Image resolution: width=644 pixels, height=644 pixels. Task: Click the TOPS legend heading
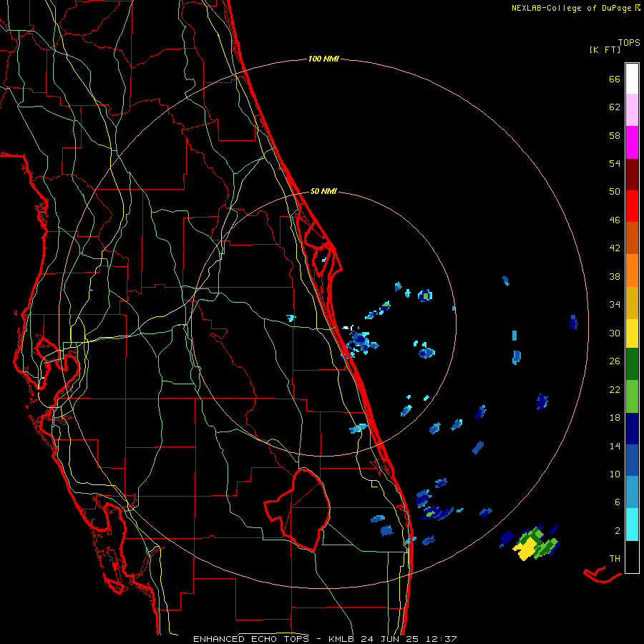point(629,42)
